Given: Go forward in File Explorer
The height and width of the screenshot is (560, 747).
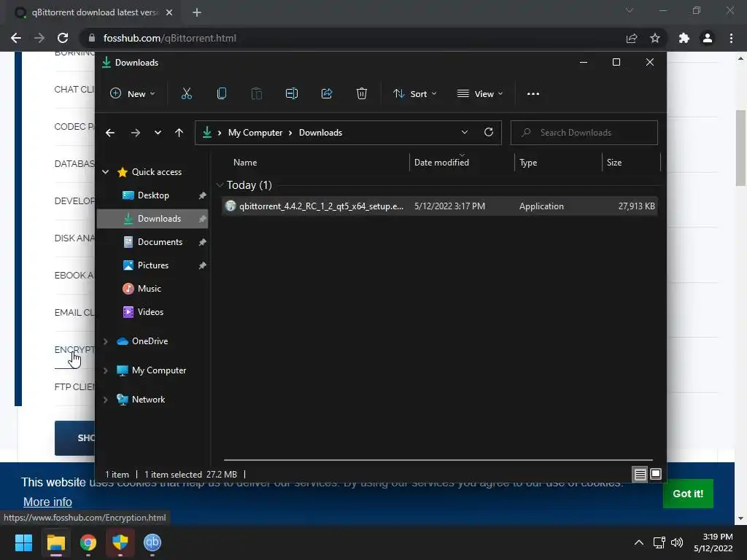Looking at the screenshot, I should click(135, 133).
